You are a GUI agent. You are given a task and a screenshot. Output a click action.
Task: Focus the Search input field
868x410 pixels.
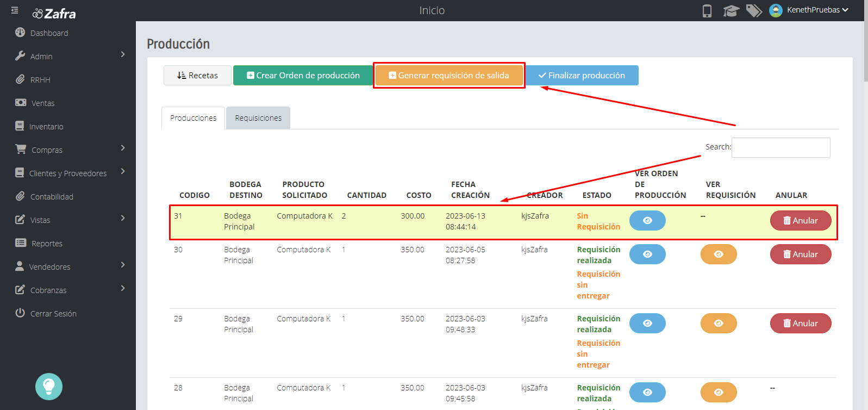click(780, 147)
